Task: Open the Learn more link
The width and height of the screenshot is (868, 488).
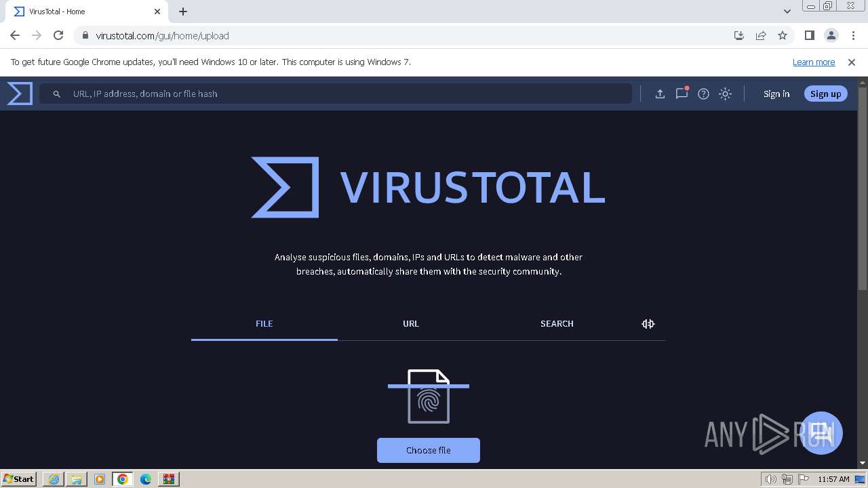Action: click(x=814, y=62)
